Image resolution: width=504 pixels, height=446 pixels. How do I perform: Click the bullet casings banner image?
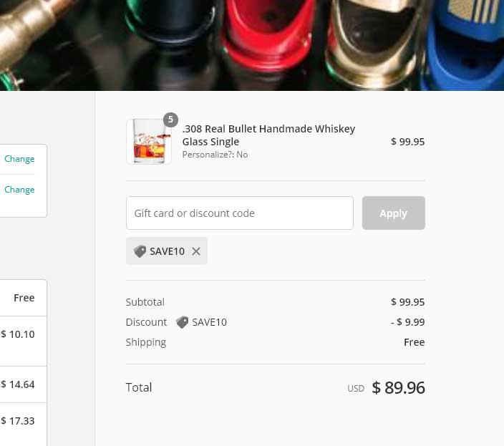pyautogui.click(x=252, y=45)
